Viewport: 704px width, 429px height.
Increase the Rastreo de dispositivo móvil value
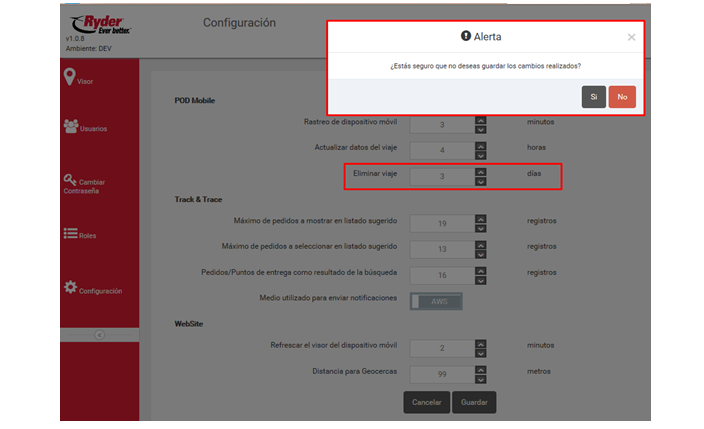(481, 120)
